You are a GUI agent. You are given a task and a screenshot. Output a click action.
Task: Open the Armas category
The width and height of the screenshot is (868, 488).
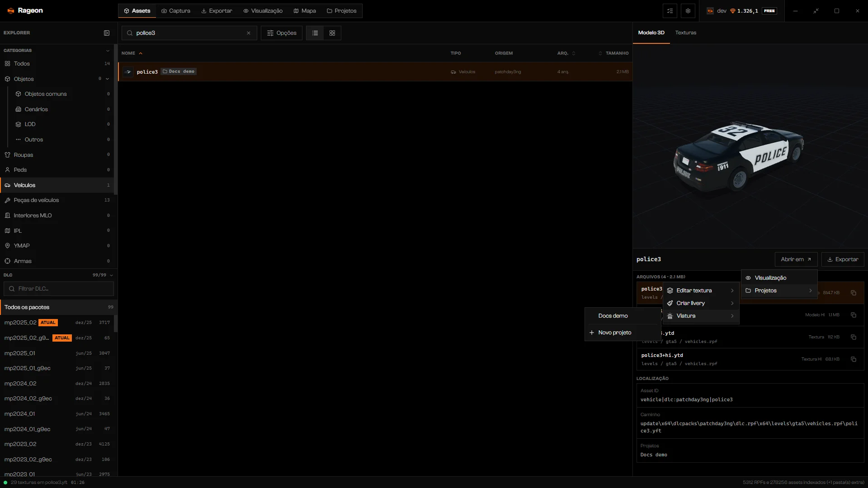pyautogui.click(x=57, y=261)
